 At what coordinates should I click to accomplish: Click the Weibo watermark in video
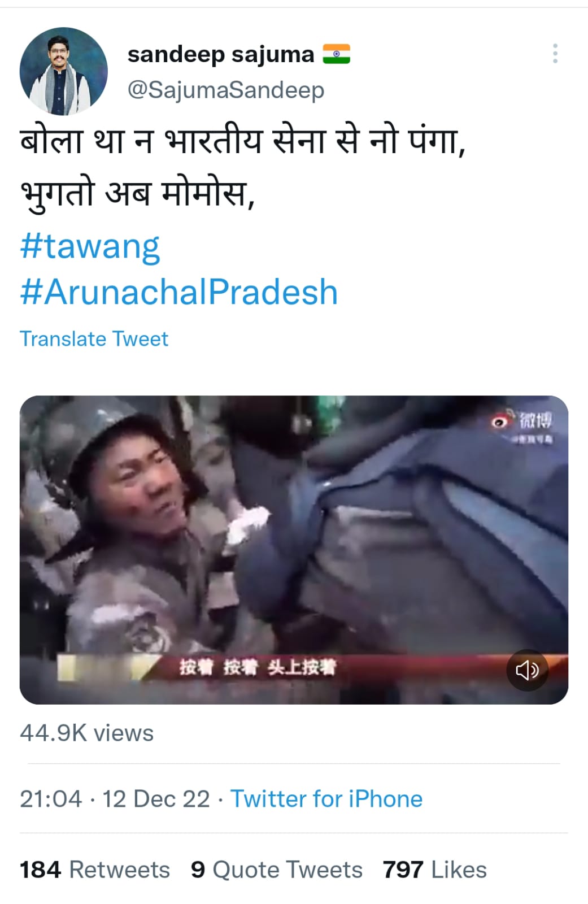point(522,426)
